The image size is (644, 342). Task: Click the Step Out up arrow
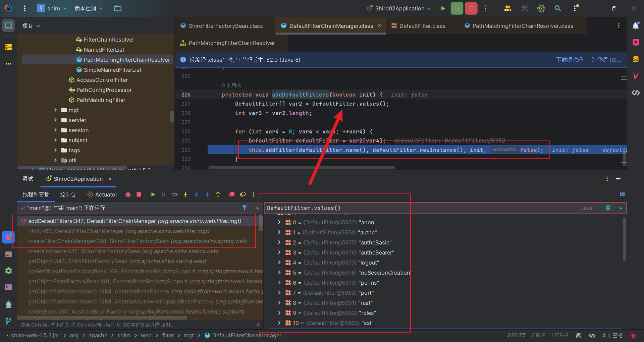pos(218,194)
